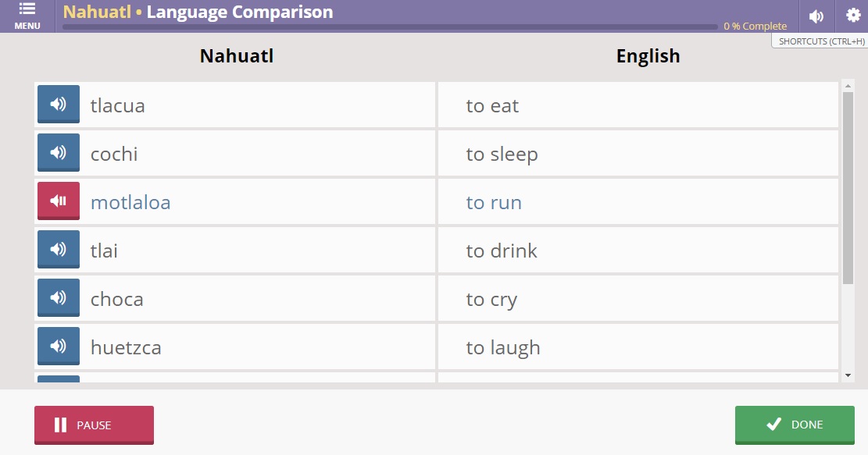Select the Nahuatl word motlaloa

click(x=130, y=203)
